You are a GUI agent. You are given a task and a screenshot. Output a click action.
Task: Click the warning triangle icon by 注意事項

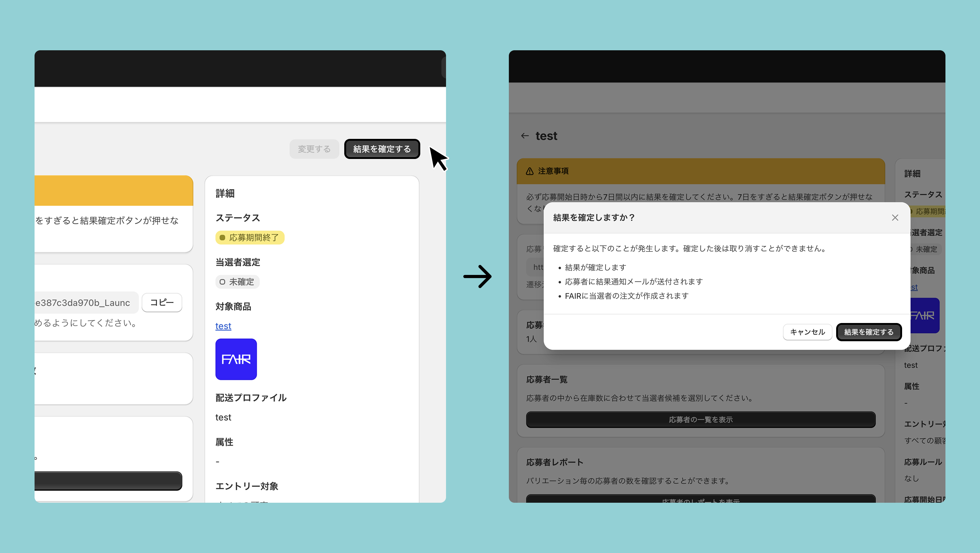530,171
